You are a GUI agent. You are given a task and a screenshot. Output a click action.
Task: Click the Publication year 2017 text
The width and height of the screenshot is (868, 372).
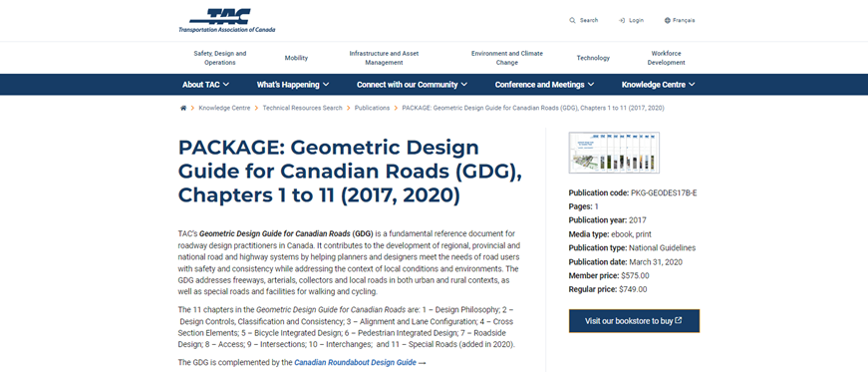point(607,220)
